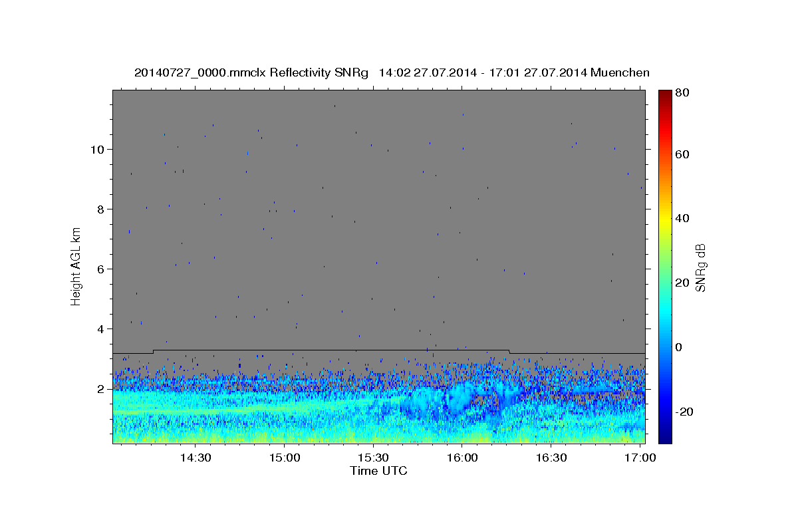
Task: Click the height tick label 10
Action: (x=98, y=149)
